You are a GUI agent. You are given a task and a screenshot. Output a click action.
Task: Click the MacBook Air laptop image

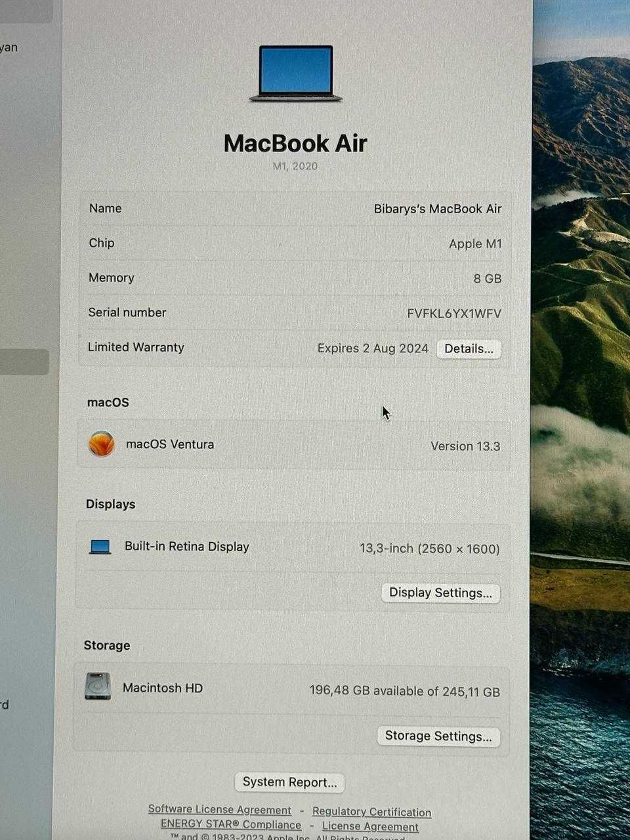coord(296,73)
